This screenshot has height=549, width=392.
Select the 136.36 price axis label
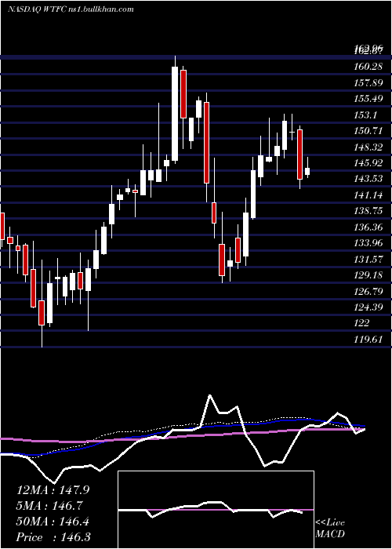(x=368, y=227)
